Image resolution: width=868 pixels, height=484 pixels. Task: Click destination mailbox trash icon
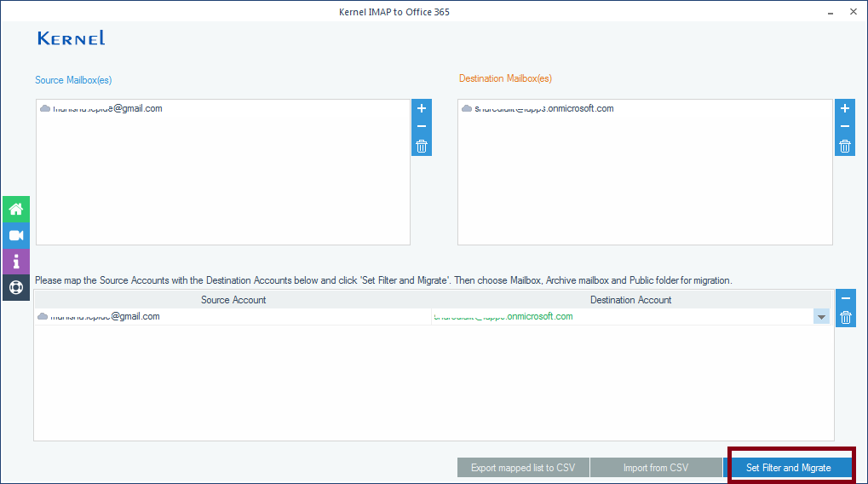coord(844,147)
